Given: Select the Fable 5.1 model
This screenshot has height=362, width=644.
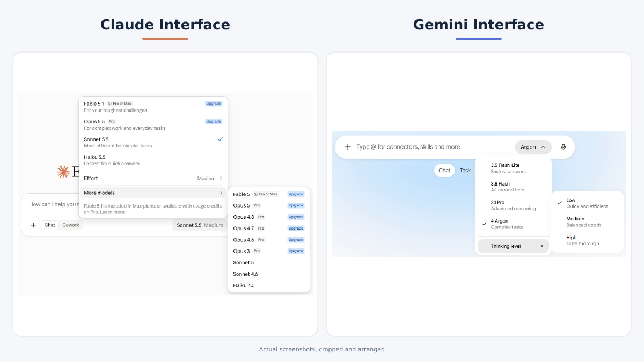Looking at the screenshot, I should 153,107.
